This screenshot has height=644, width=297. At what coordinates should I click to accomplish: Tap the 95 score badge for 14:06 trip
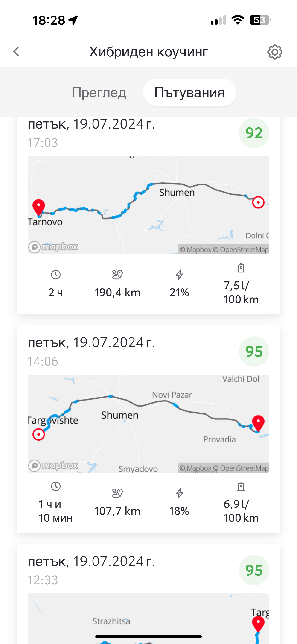click(x=254, y=351)
